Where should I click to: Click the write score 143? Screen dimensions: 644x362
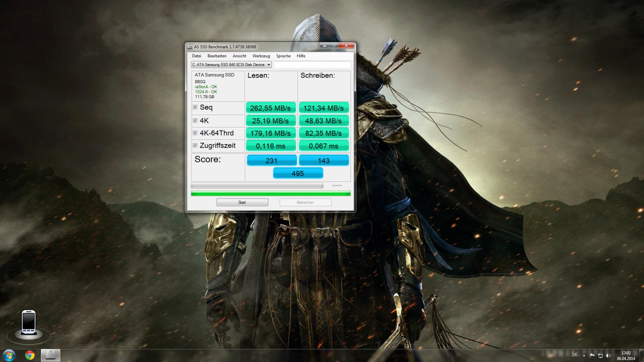point(324,160)
